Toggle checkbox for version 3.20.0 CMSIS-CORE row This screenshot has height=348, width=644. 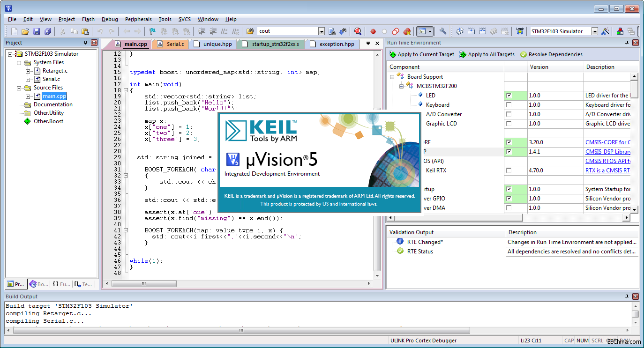point(509,142)
